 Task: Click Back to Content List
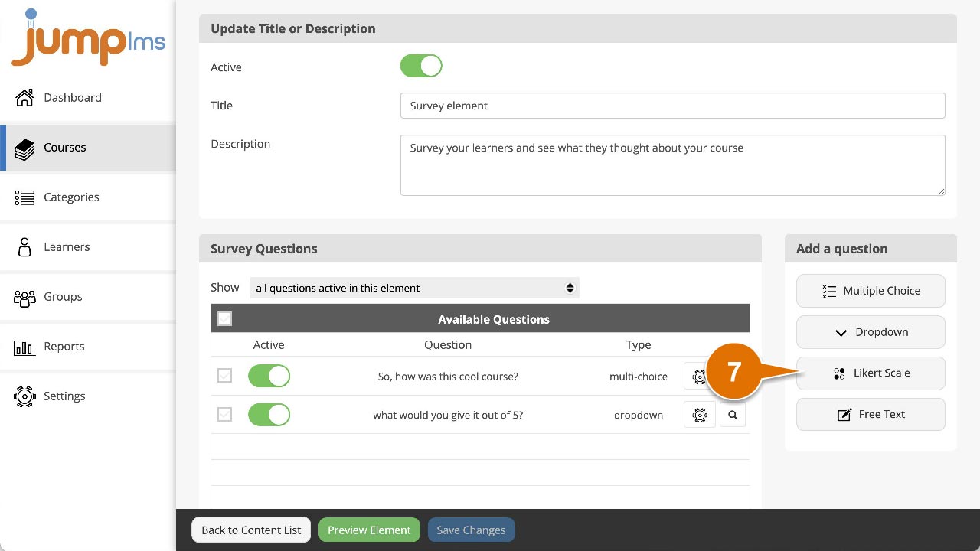click(x=251, y=530)
